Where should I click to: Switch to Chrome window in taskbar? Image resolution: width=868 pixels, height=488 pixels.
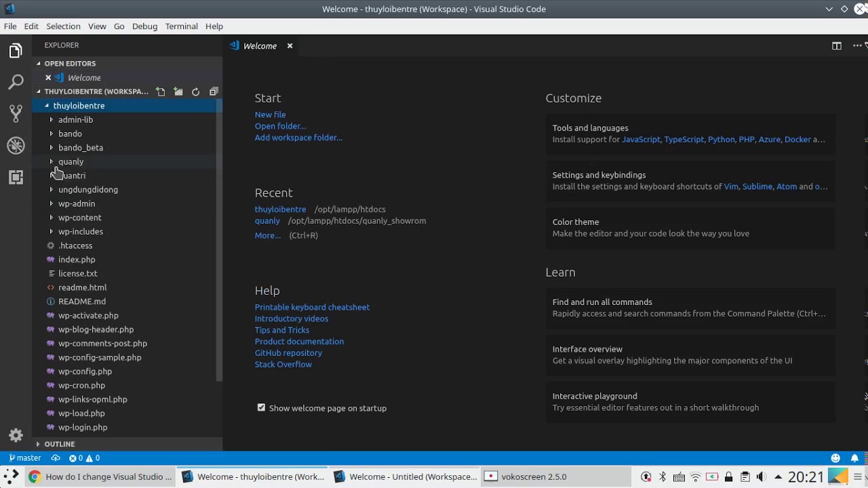[x=100, y=476]
